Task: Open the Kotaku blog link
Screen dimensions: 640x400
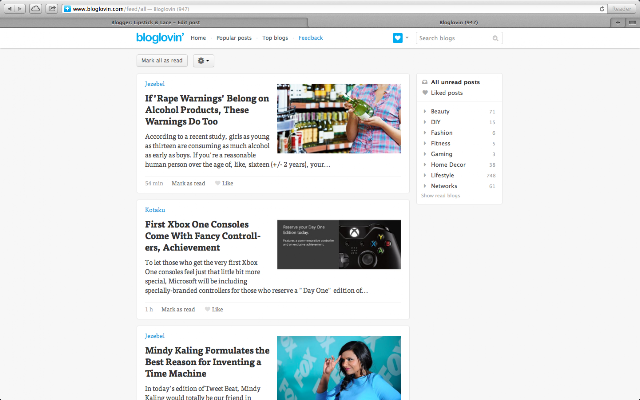Action: point(155,210)
